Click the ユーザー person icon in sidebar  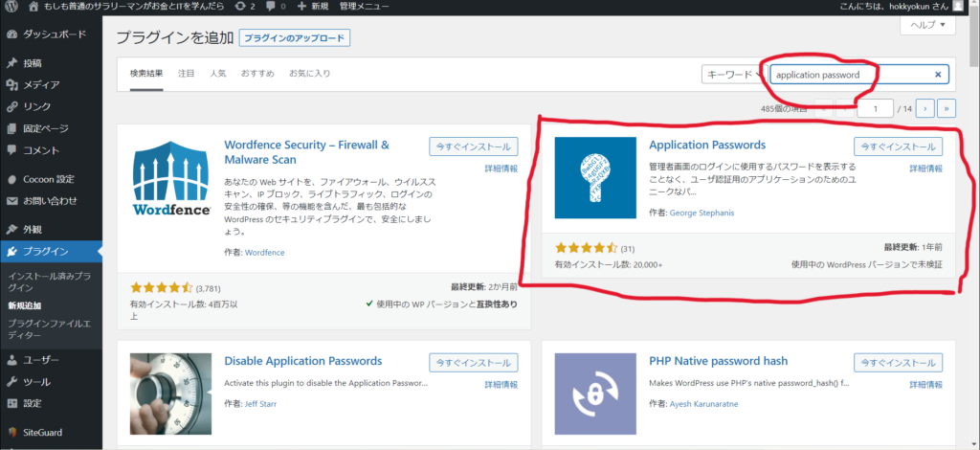(11, 360)
